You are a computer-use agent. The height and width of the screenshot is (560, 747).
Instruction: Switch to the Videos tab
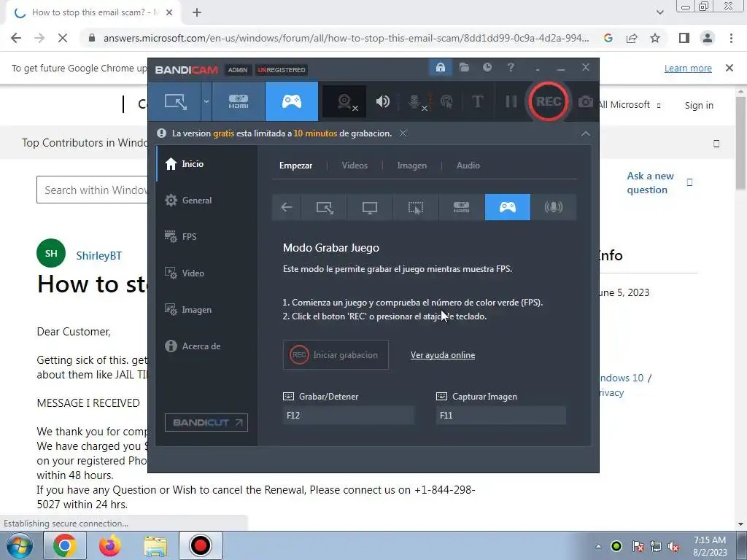pyautogui.click(x=355, y=166)
